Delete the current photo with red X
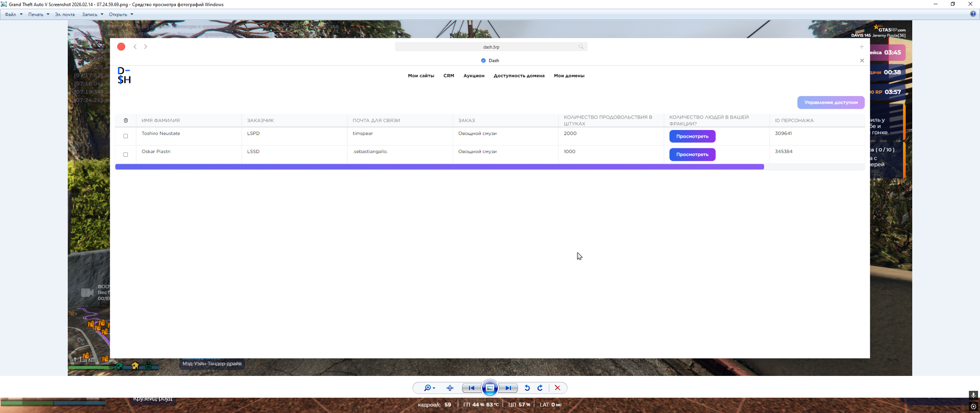 pyautogui.click(x=557, y=388)
